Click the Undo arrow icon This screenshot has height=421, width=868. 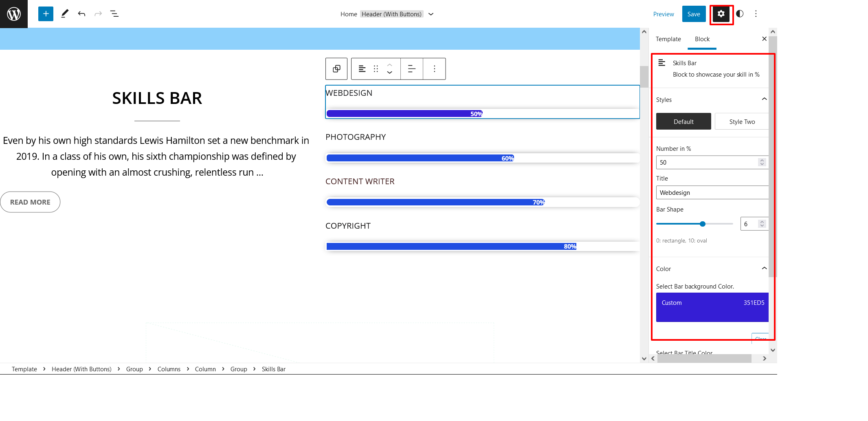coord(81,14)
